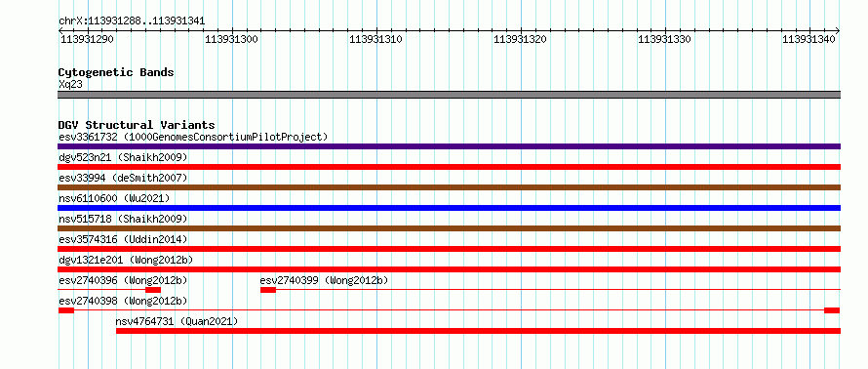Image resolution: width=868 pixels, height=369 pixels.
Task: Click the red dgv1321e201 variant bar
Action: (x=449, y=269)
